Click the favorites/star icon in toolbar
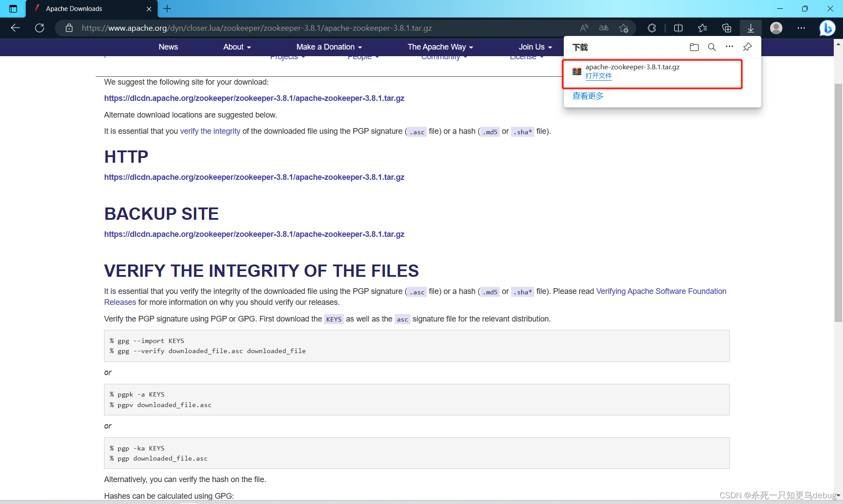The width and height of the screenshot is (843, 504). (702, 28)
